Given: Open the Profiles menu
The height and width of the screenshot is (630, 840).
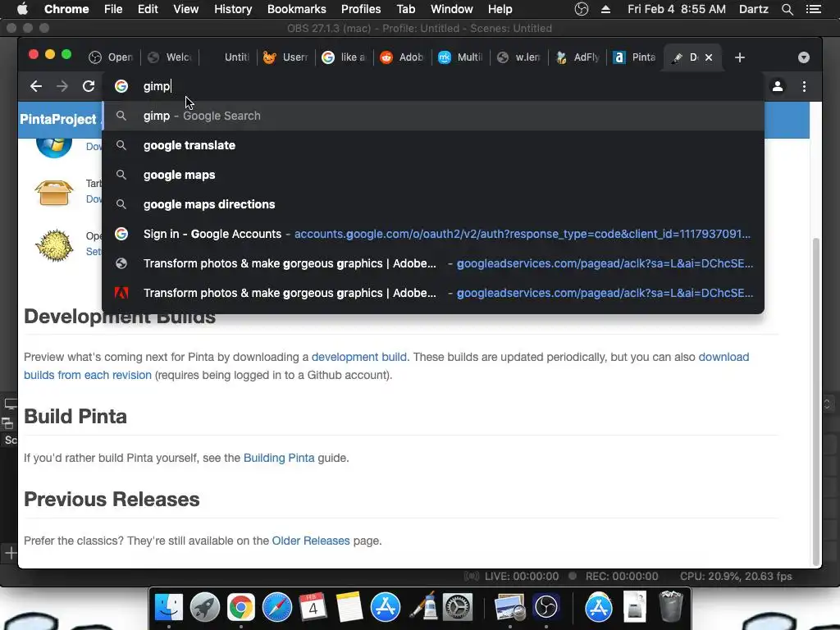Looking at the screenshot, I should coord(361,9).
